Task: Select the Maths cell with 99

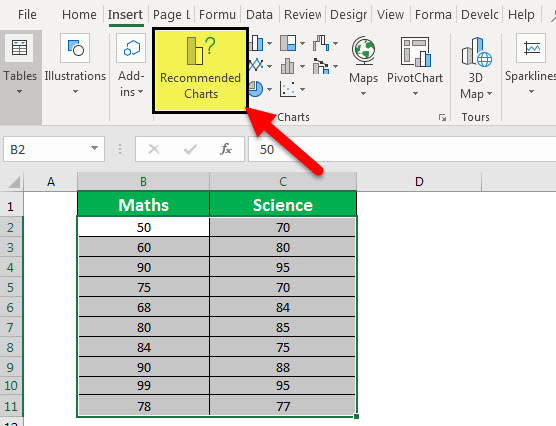Action: [x=144, y=386]
